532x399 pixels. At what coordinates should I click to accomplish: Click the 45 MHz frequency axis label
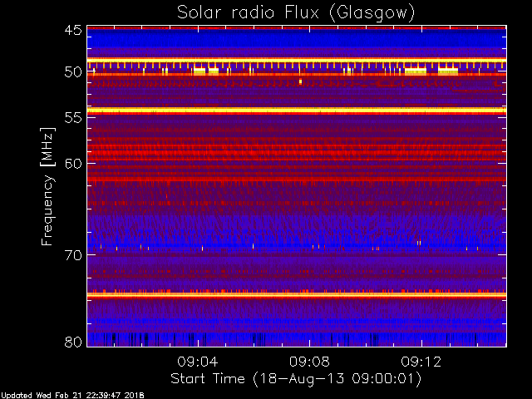click(73, 30)
